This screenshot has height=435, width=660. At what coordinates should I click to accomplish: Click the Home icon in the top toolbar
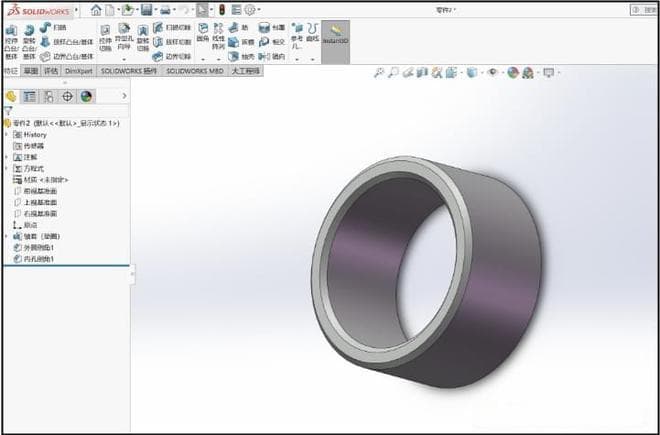pos(96,10)
